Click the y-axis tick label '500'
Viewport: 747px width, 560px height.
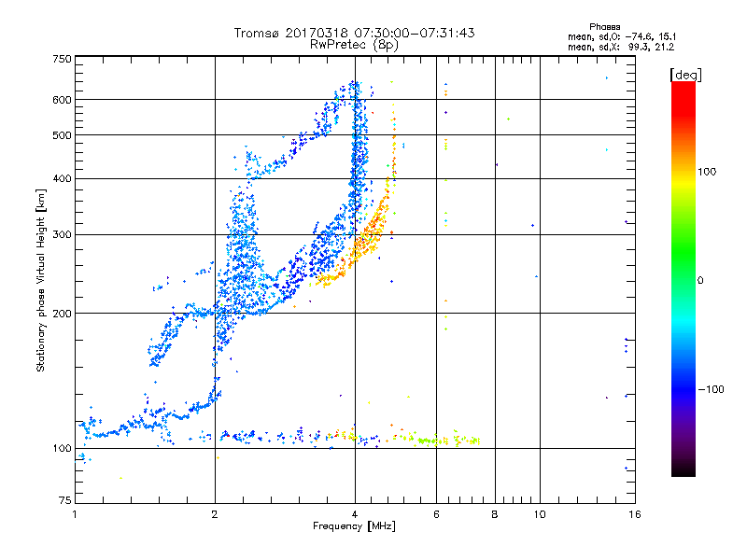tap(62, 135)
